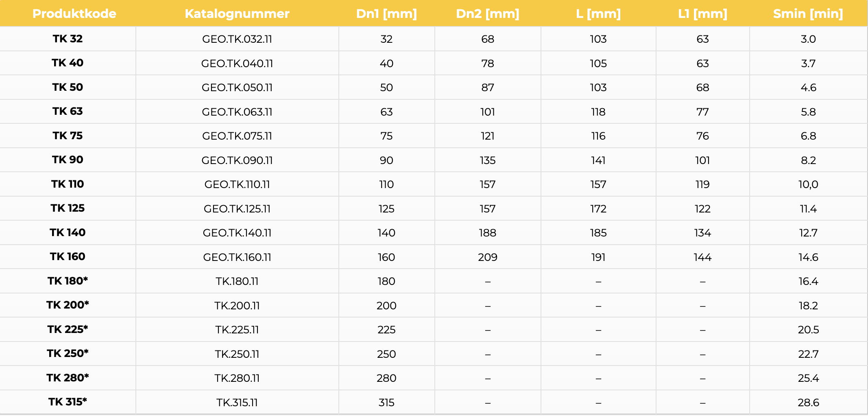This screenshot has height=416, width=868.
Task: Select the Dn2 [mm] column header
Action: (488, 14)
